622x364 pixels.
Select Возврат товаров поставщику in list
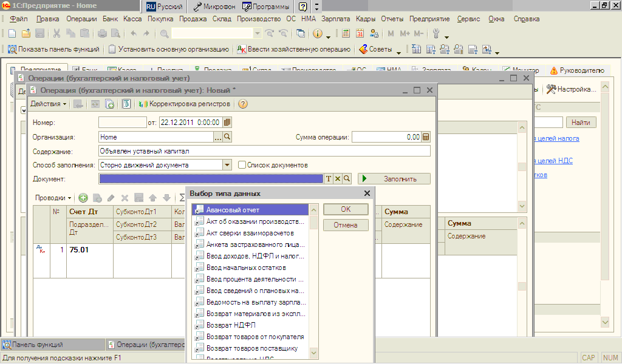[250, 348]
